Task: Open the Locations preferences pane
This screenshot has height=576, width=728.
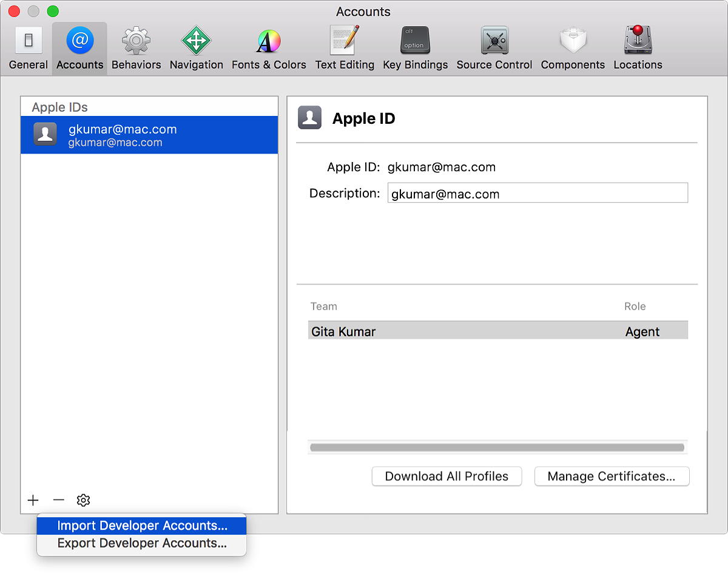Action: (638, 49)
